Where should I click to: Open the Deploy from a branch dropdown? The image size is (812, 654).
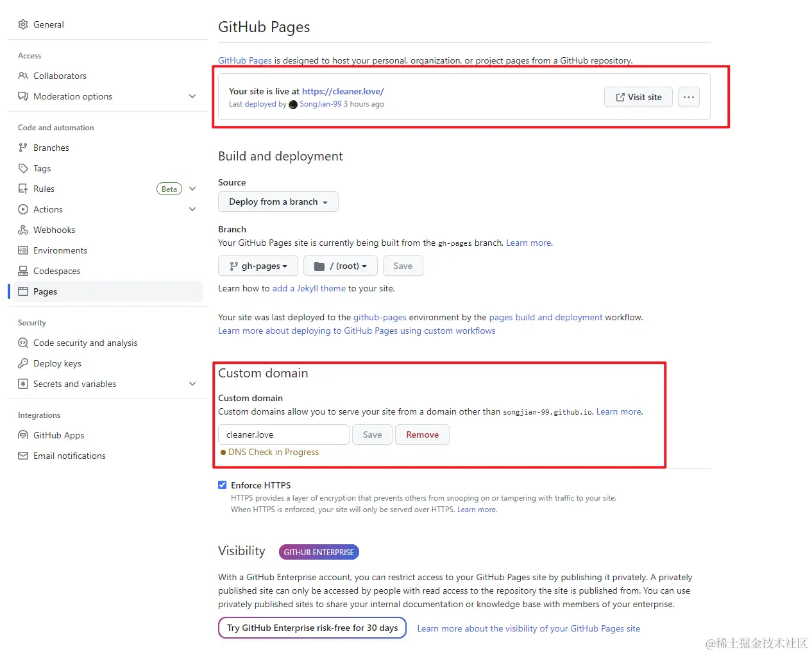coord(278,202)
